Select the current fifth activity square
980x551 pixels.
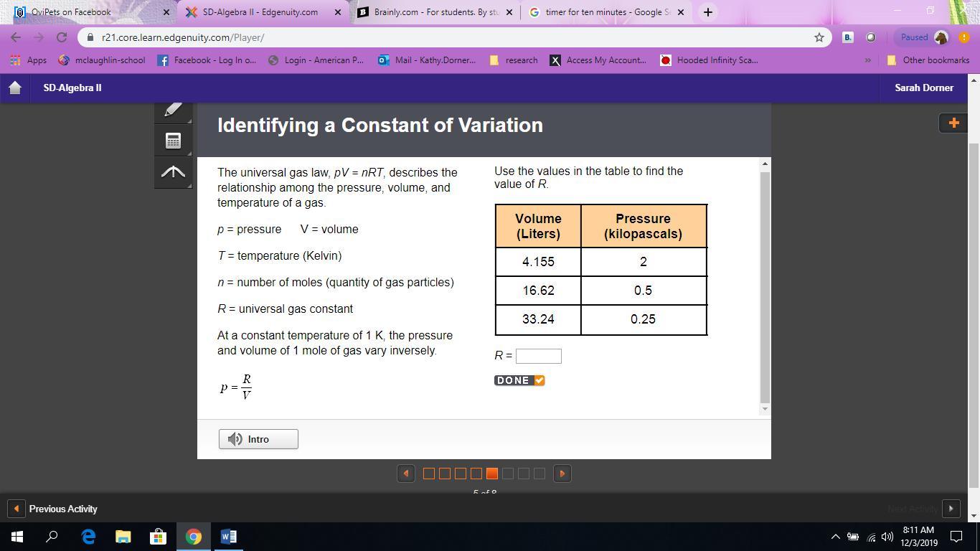pos(492,474)
